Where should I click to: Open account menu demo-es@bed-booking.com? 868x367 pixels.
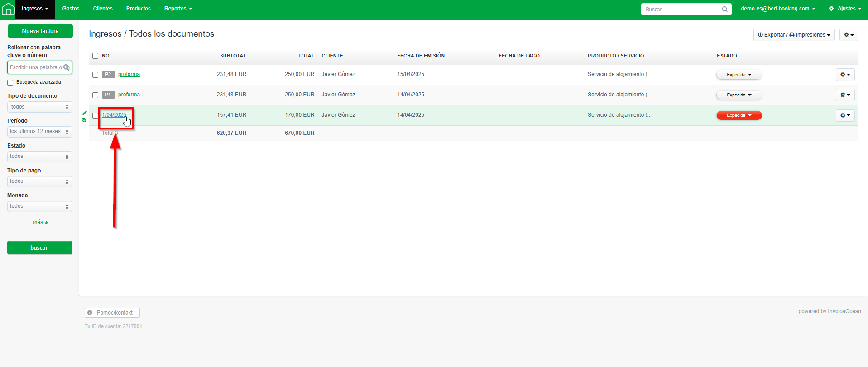tap(778, 9)
